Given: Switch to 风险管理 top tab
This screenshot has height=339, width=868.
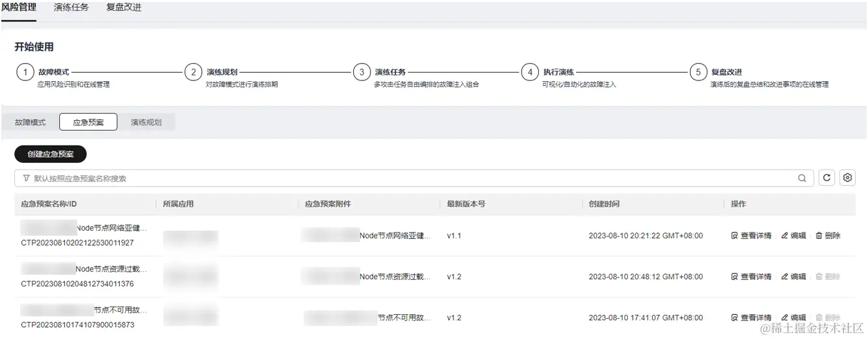Looking at the screenshot, I should point(19,8).
